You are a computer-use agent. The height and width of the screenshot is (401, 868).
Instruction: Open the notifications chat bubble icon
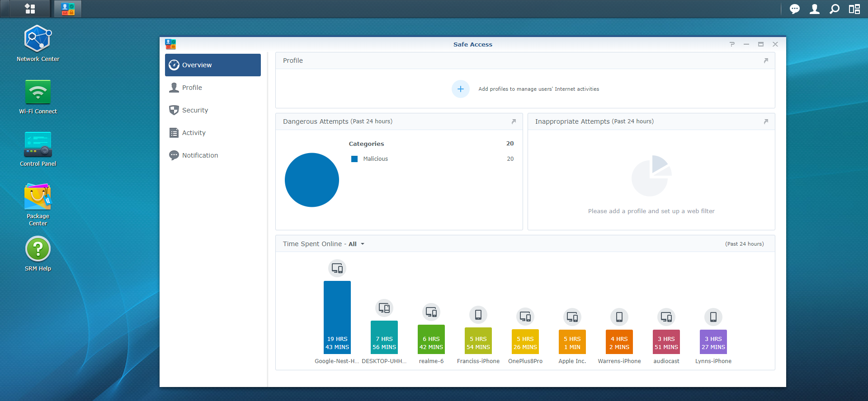(795, 9)
